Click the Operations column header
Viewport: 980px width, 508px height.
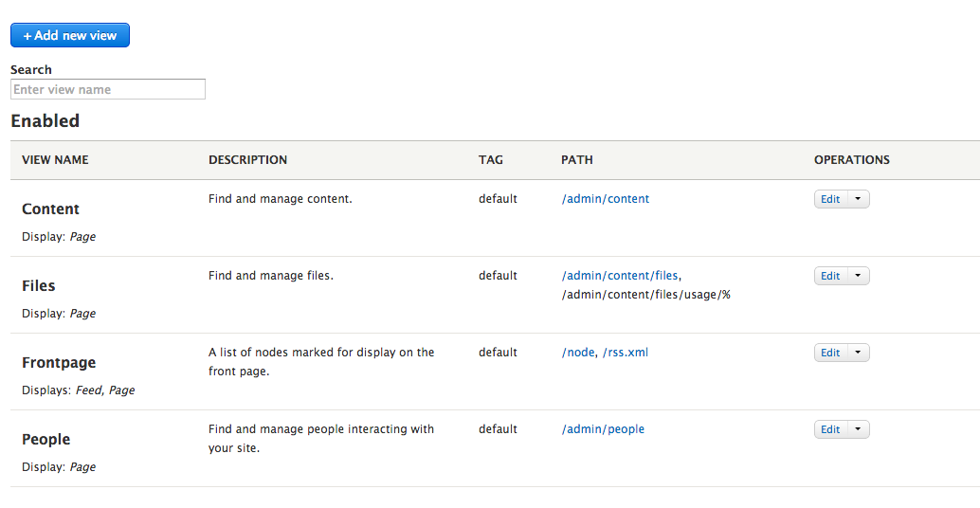point(852,160)
